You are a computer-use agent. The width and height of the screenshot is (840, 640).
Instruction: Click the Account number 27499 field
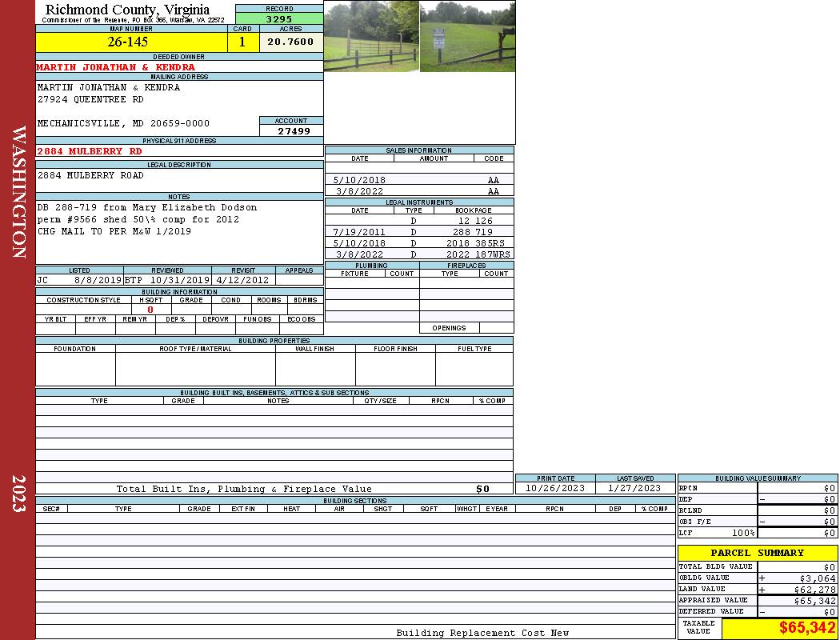click(x=293, y=131)
